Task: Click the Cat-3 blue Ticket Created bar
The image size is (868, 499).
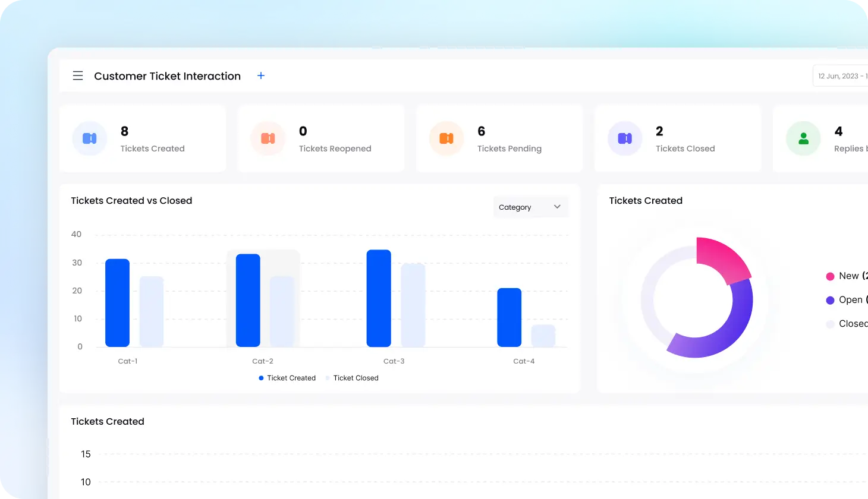Action: [379, 298]
